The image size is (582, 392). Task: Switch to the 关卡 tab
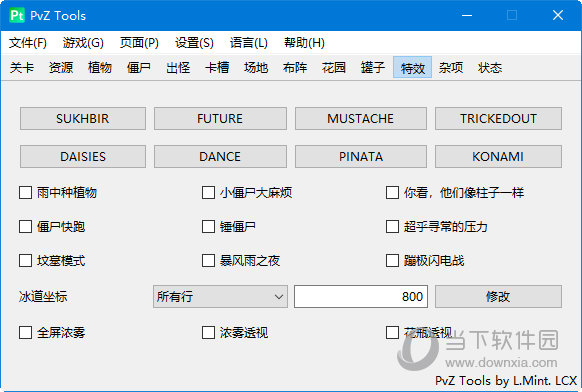click(22, 68)
